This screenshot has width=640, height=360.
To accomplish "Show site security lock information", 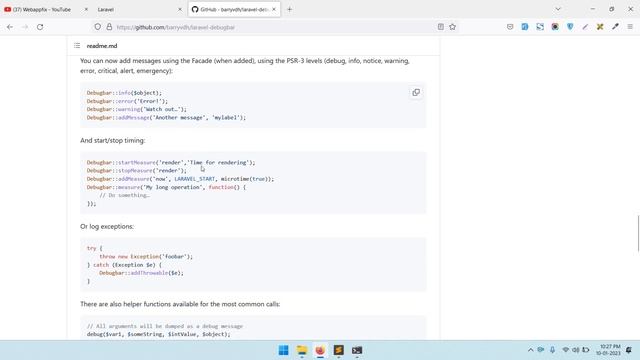I will coord(109,27).
